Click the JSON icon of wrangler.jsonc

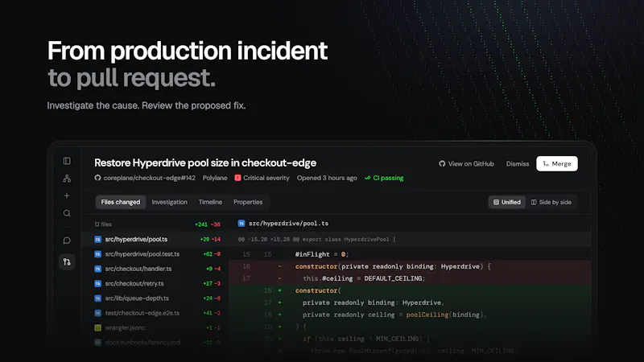[x=97, y=328]
